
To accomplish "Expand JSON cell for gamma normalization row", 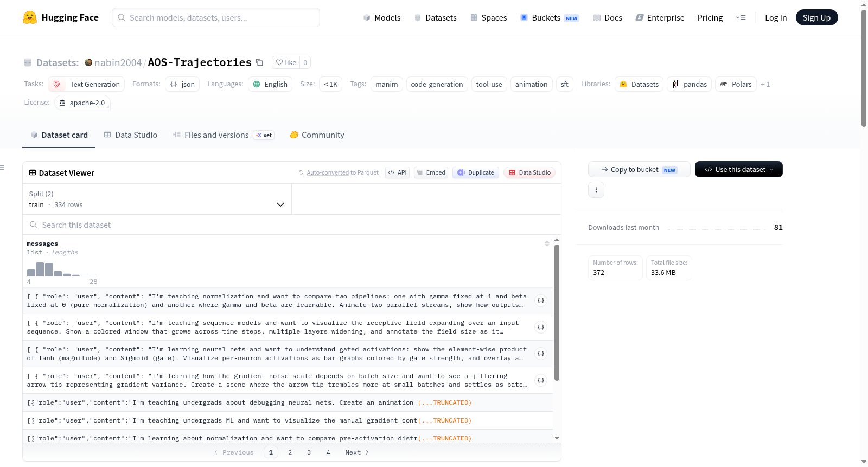I will coord(541,300).
